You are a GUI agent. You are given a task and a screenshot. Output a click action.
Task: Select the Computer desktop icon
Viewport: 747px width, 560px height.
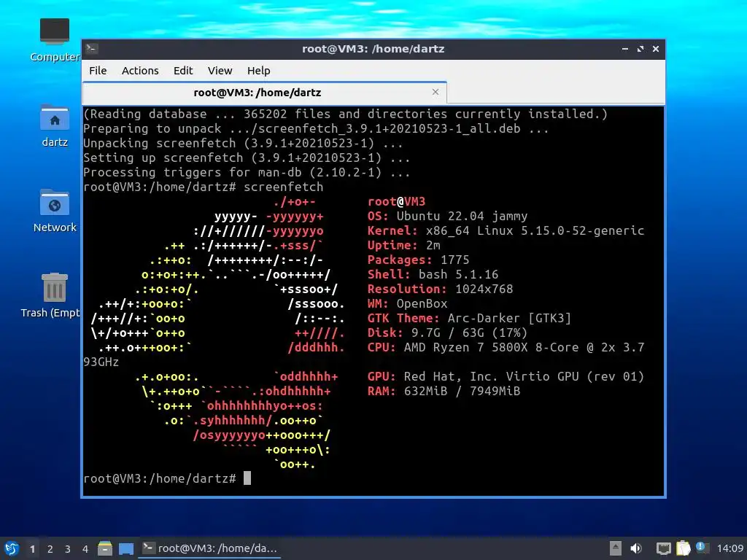pos(54,40)
